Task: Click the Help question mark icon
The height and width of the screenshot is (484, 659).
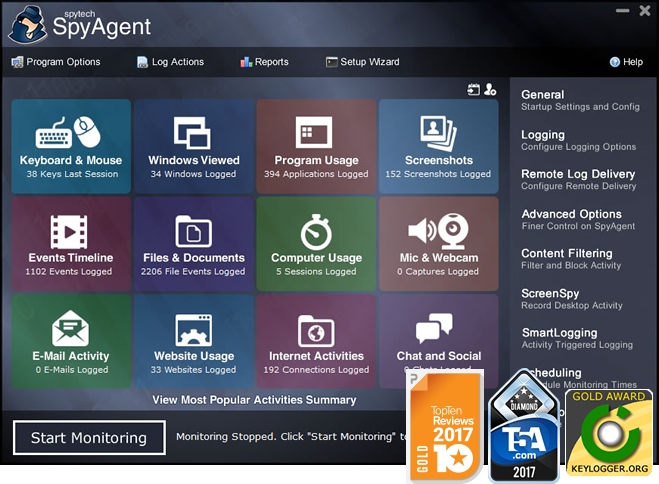Action: point(614,62)
